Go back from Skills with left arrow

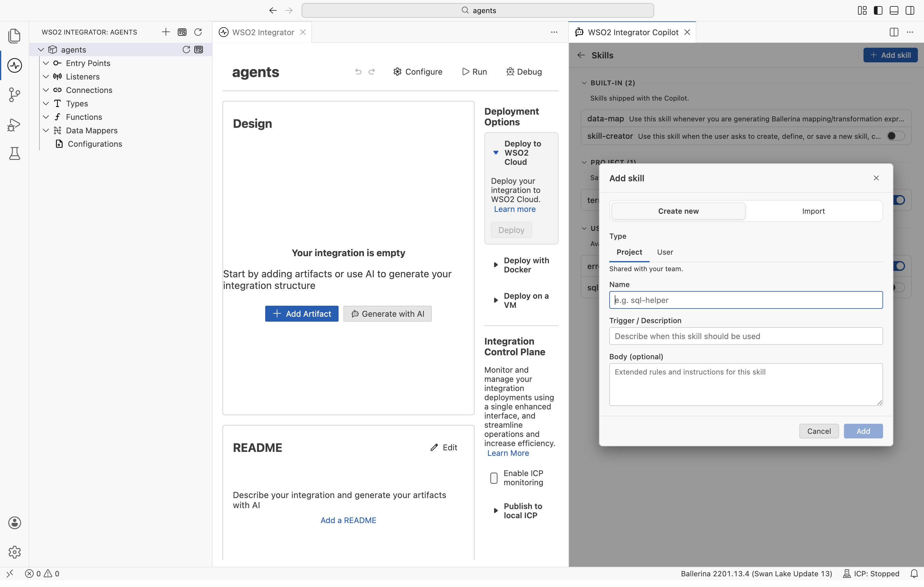[x=581, y=55]
